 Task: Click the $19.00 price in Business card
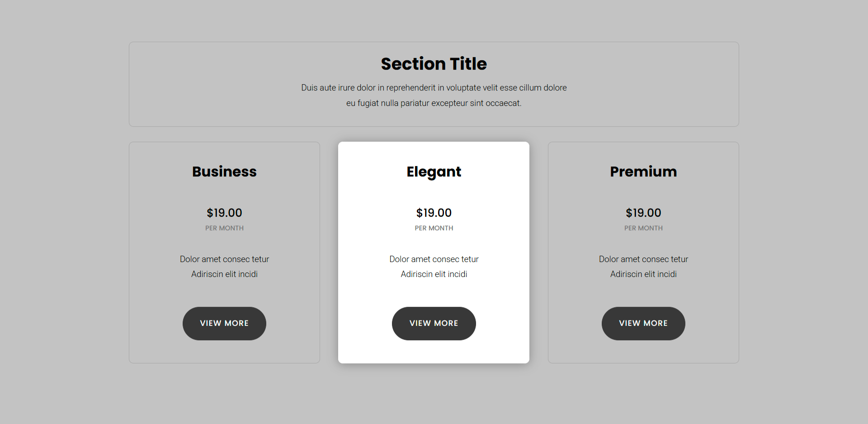[224, 213]
